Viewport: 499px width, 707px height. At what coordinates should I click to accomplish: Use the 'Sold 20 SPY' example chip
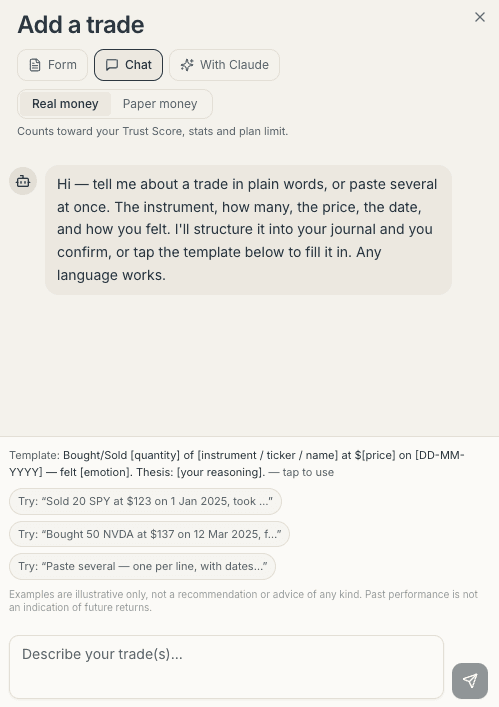pos(145,501)
